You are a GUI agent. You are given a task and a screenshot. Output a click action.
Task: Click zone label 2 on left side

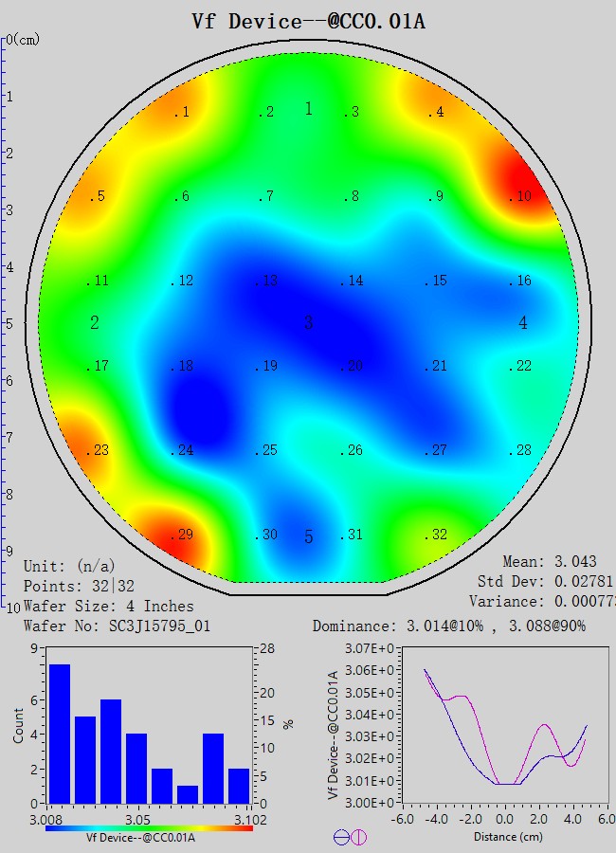(95, 323)
